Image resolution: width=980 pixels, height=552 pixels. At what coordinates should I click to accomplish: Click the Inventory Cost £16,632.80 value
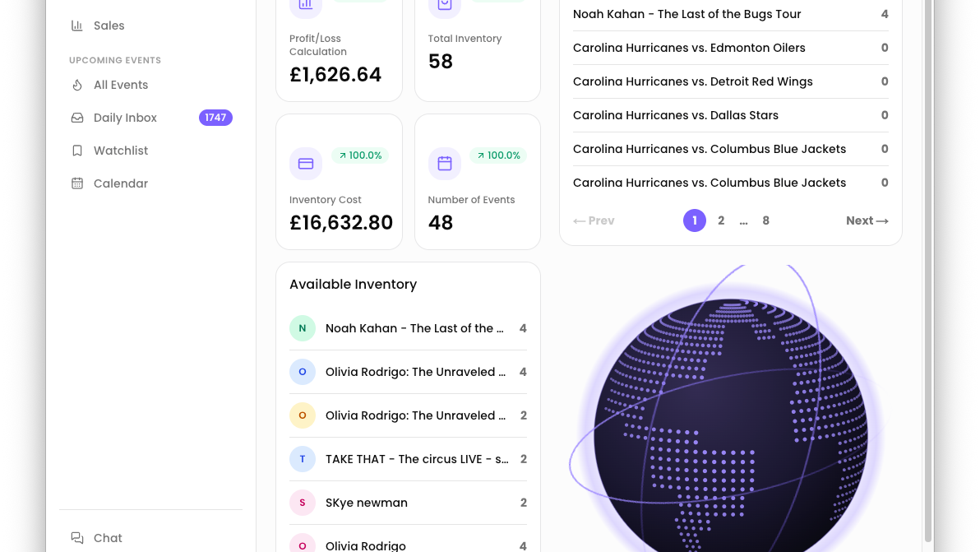pos(341,223)
